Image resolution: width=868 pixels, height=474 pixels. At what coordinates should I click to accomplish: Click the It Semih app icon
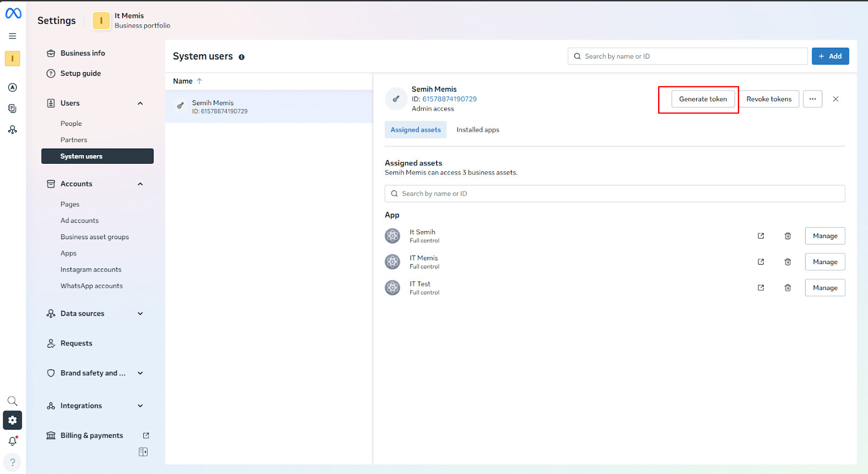[393, 236]
